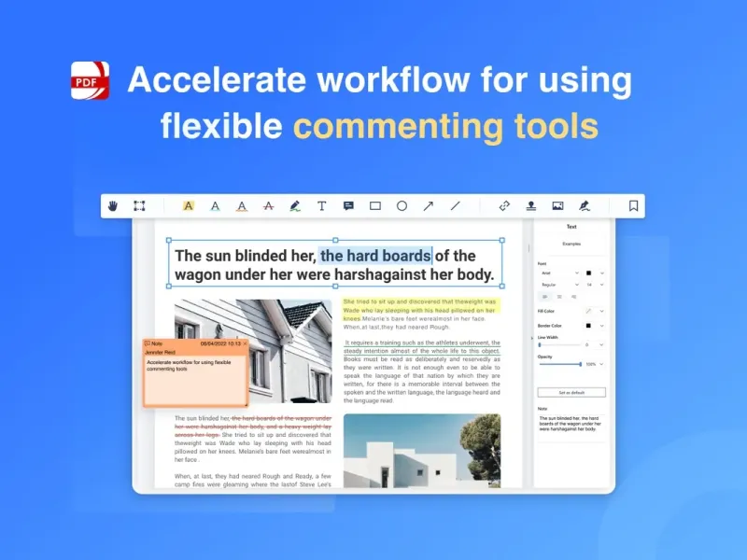Image resolution: width=747 pixels, height=560 pixels.
Task: Select the Stamp tool
Action: (x=531, y=205)
